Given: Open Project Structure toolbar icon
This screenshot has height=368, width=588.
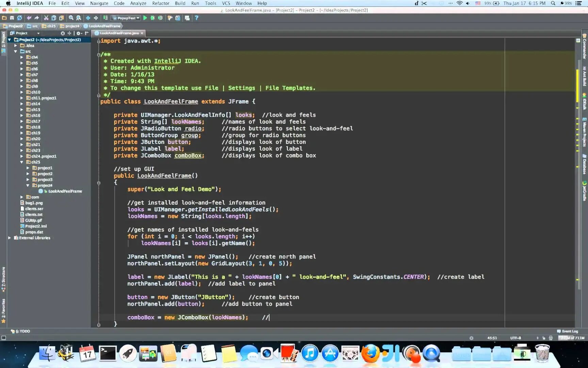Looking at the screenshot, I should tap(178, 18).
